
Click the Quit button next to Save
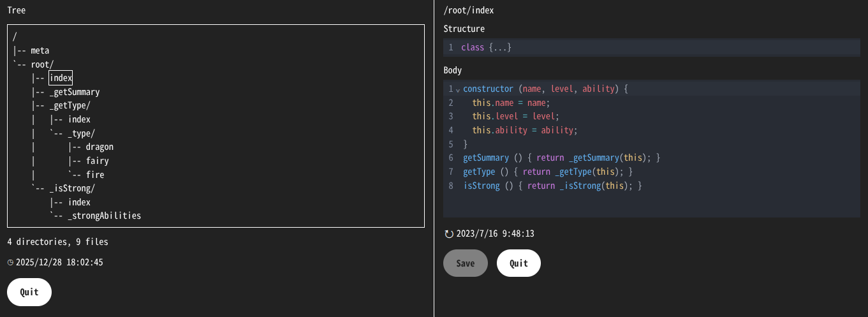[519, 263]
